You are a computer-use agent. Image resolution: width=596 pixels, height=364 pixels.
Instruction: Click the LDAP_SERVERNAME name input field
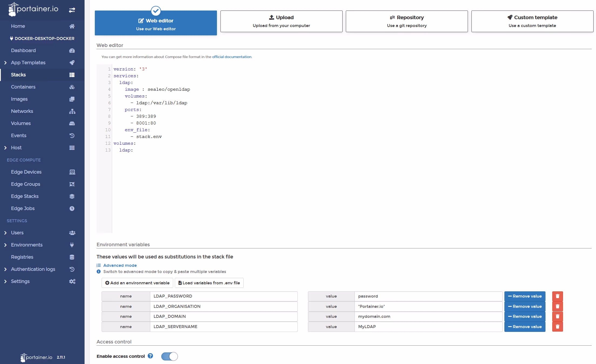click(x=224, y=327)
